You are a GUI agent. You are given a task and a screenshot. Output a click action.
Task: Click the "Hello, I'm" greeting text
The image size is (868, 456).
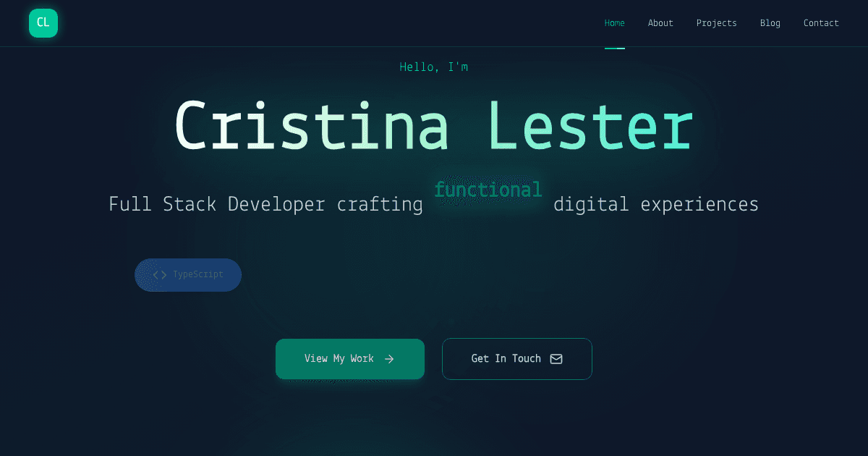point(434,67)
